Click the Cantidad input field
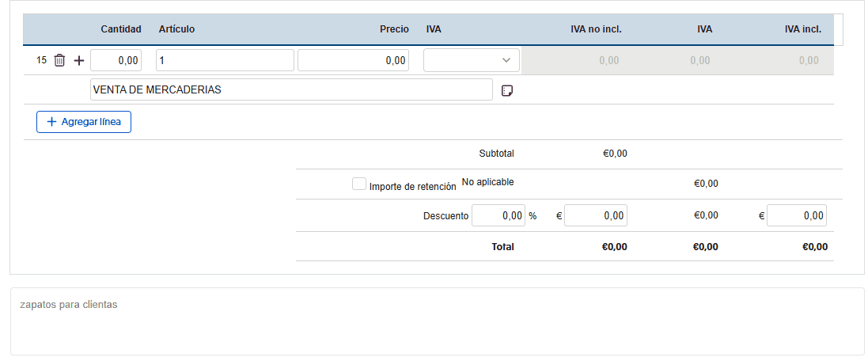 [116, 60]
